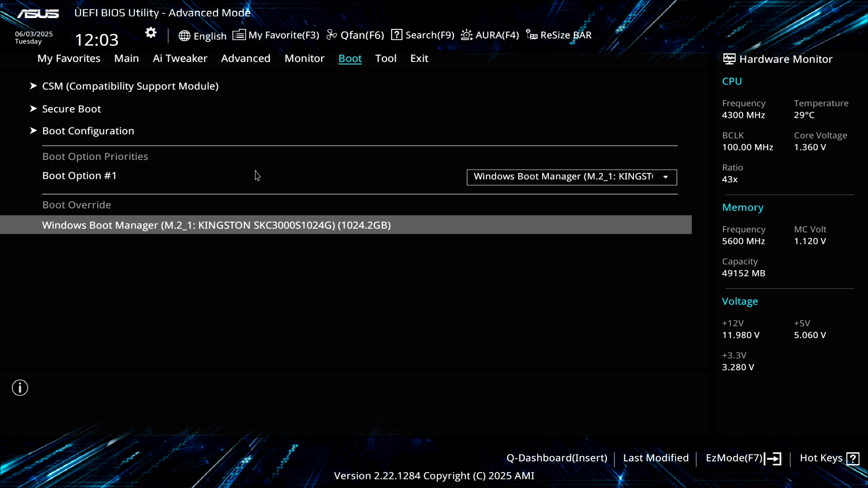Click the settings gear icon
This screenshot has height=488, width=868.
click(x=151, y=33)
